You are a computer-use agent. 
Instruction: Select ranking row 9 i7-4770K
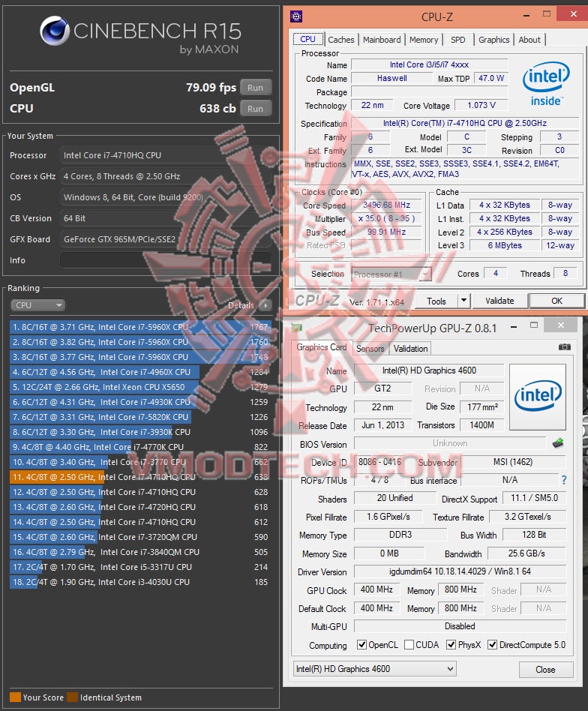pyautogui.click(x=140, y=447)
